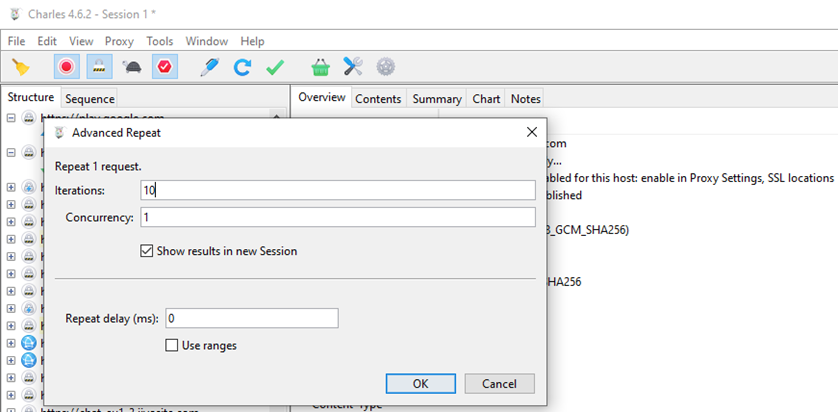Click the green checkmark Validate icon

click(274, 67)
